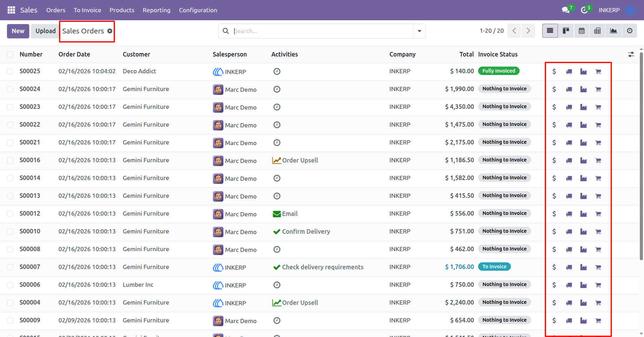Sort by the Order Date column header
The width and height of the screenshot is (644, 337).
tap(74, 54)
